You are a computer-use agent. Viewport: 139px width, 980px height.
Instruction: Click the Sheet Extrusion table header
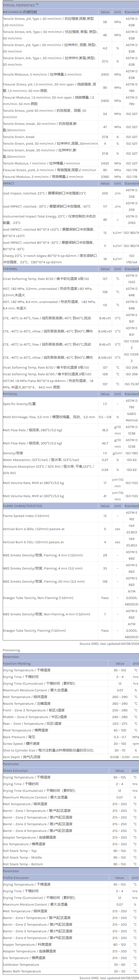[x=15, y=760]
